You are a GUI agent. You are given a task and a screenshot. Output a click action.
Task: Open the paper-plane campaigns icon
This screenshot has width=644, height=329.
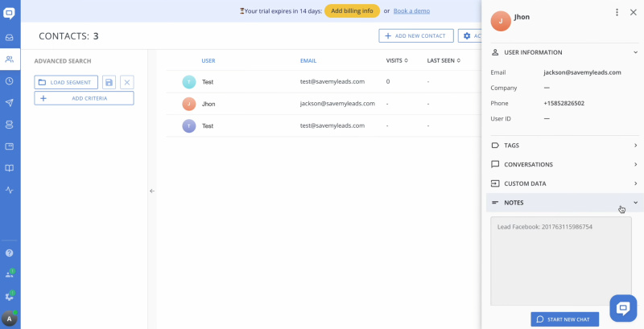point(9,103)
